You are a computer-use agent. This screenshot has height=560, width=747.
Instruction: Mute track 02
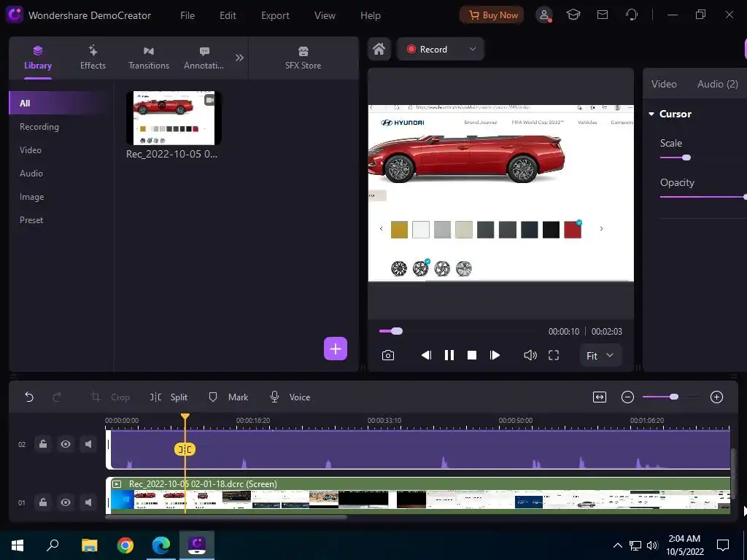tap(88, 444)
